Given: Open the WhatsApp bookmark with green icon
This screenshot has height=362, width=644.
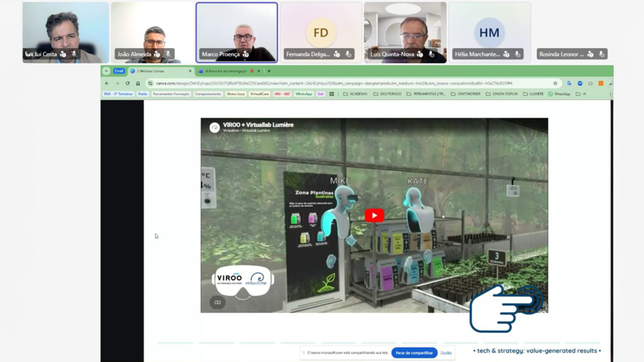Looking at the screenshot, I should coord(559,94).
